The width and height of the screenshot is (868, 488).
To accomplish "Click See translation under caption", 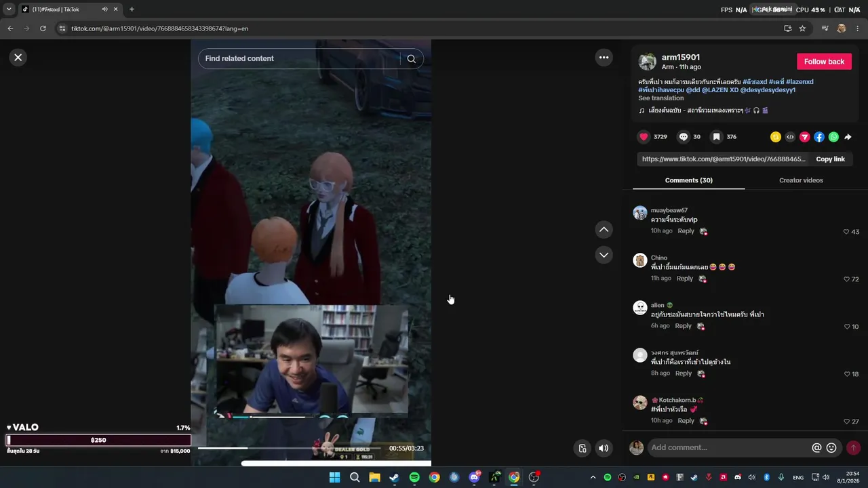I will pyautogui.click(x=660, y=98).
